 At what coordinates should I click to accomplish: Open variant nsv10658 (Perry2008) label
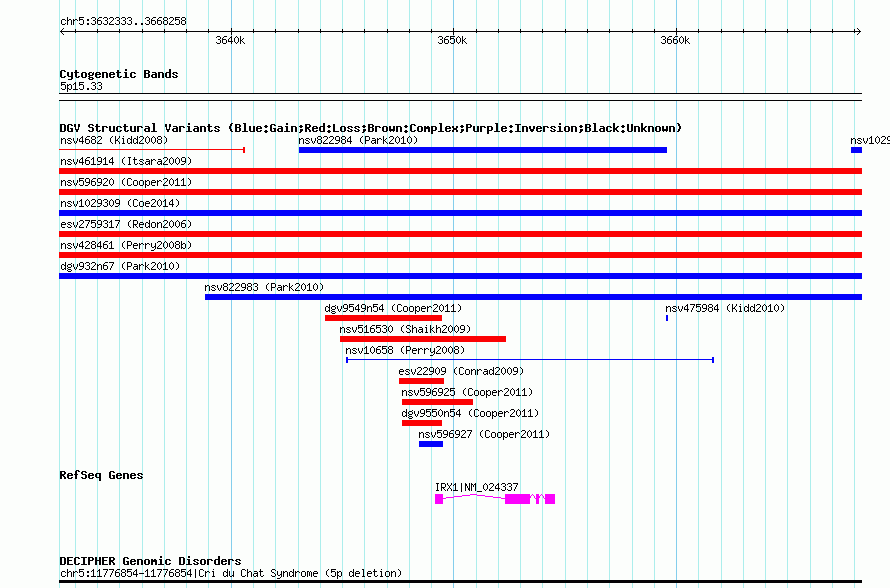(x=405, y=350)
